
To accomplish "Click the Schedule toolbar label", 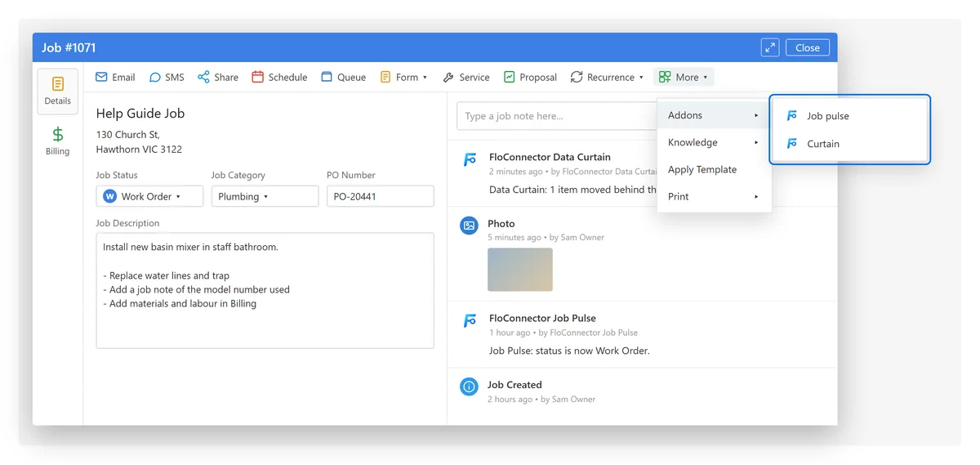I will [x=287, y=78].
